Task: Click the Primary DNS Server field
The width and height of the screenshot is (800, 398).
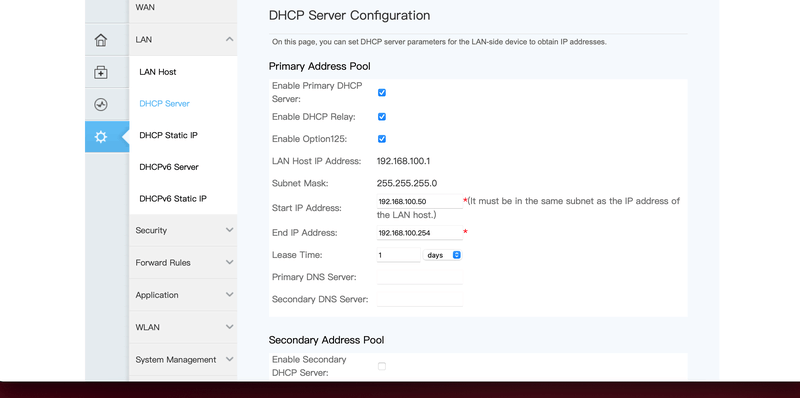Action: [419, 277]
